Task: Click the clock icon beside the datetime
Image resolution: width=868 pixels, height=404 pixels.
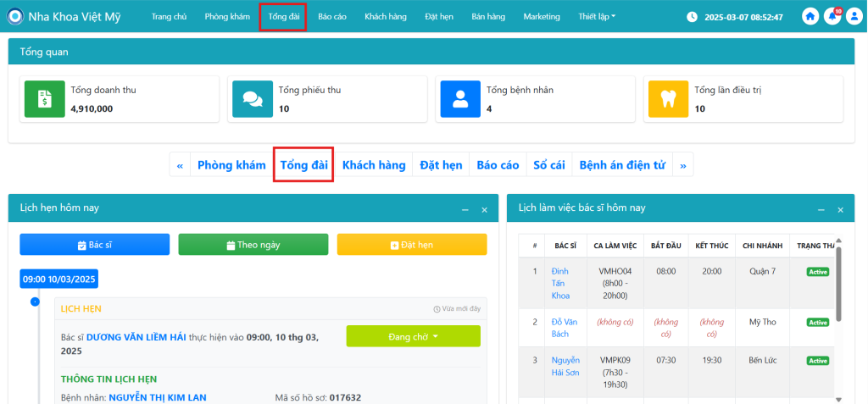Action: 692,17
